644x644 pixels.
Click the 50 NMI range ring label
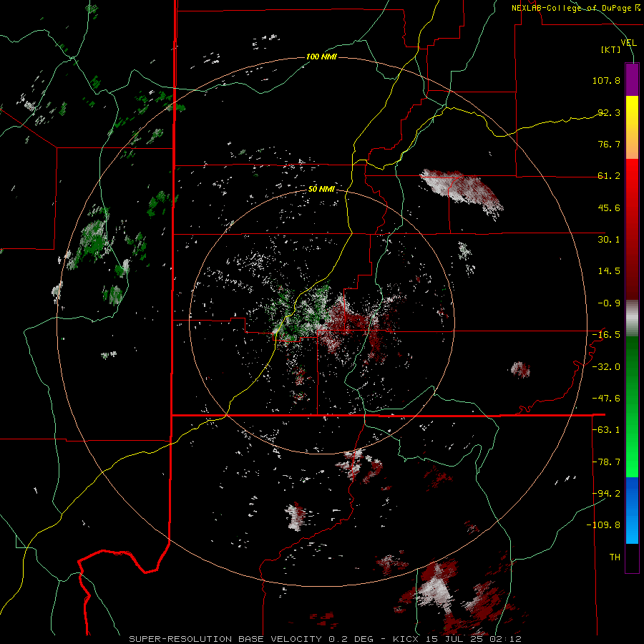321,189
